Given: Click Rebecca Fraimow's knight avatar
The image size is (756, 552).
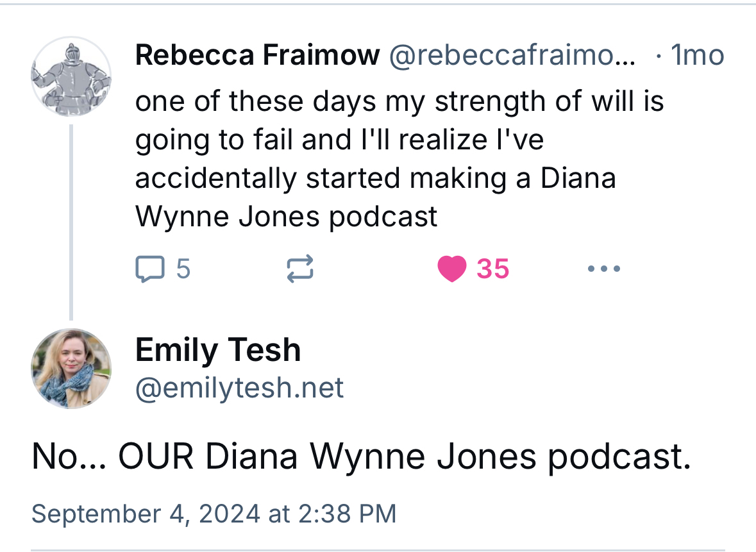Looking at the screenshot, I should [x=71, y=76].
